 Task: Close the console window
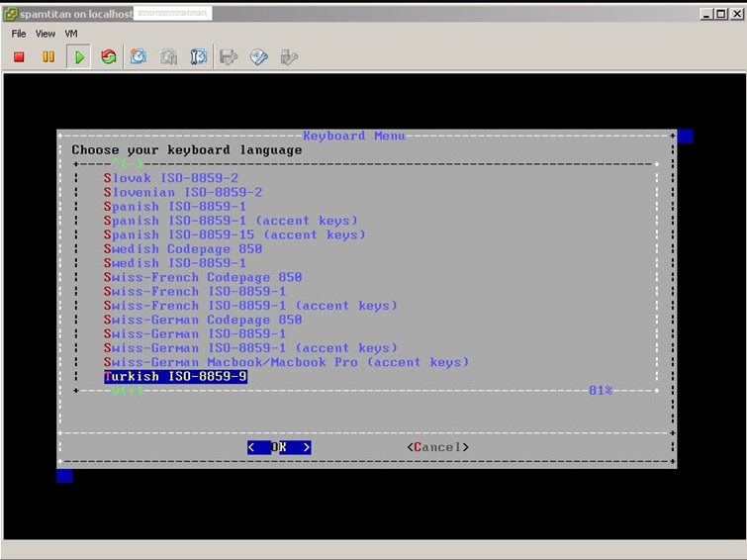[736, 14]
